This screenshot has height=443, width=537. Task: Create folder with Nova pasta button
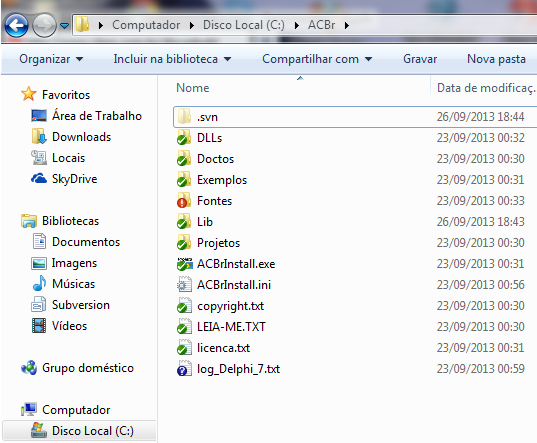click(x=496, y=59)
